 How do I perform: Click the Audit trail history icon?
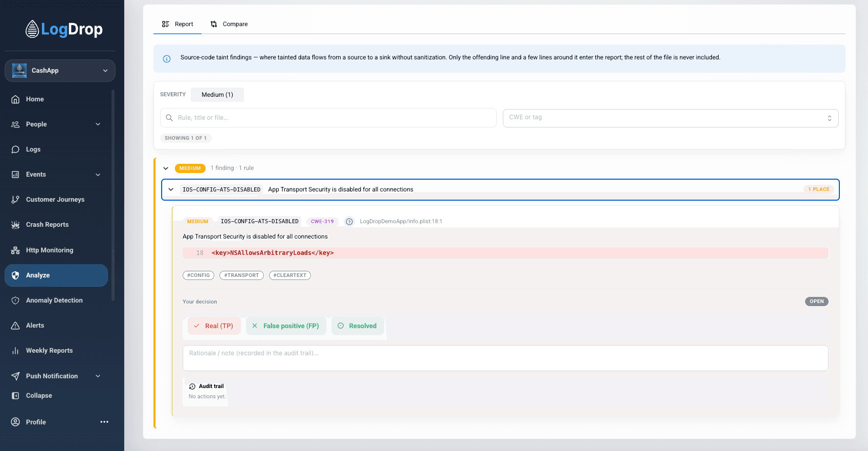tap(192, 386)
